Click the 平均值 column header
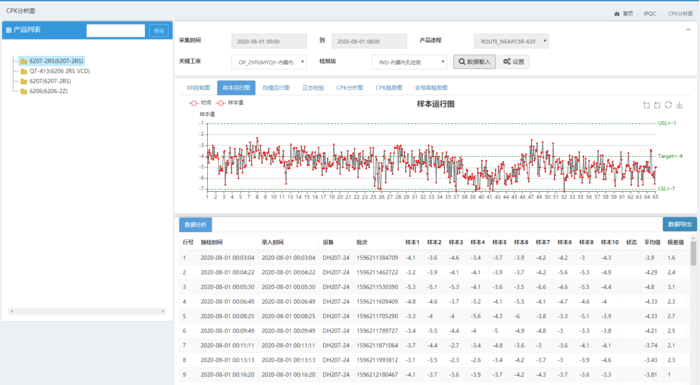Screen dimensions: 700x385 point(652,243)
